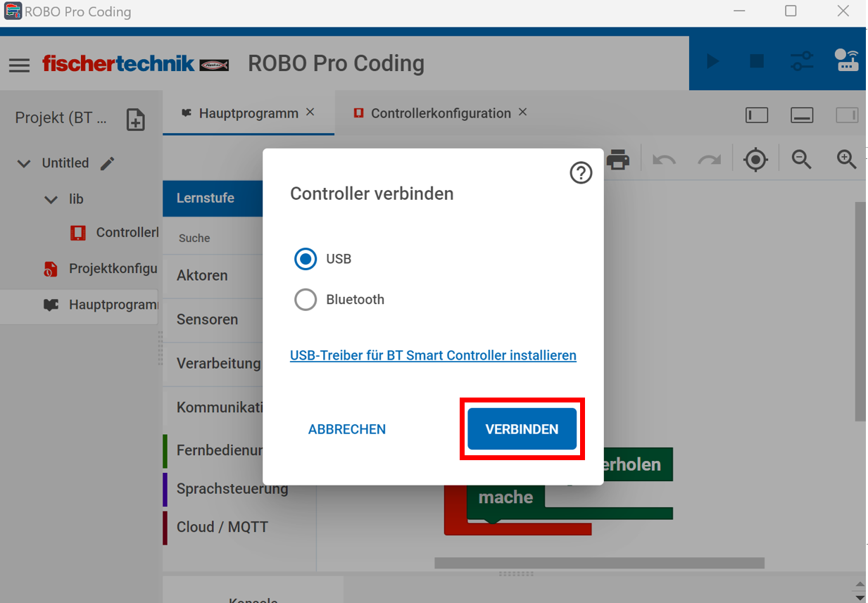Click ABBRECHEN to cancel the dialog

pyautogui.click(x=347, y=429)
